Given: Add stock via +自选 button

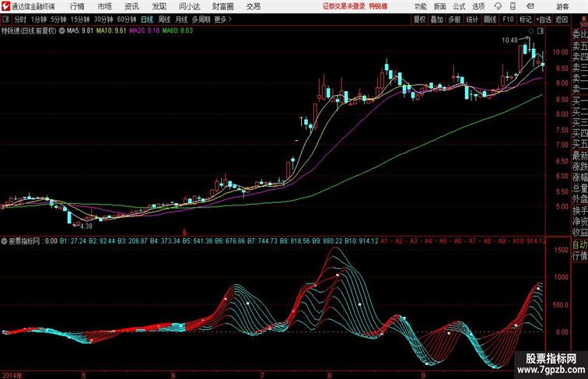Looking at the screenshot, I should pyautogui.click(x=544, y=19).
